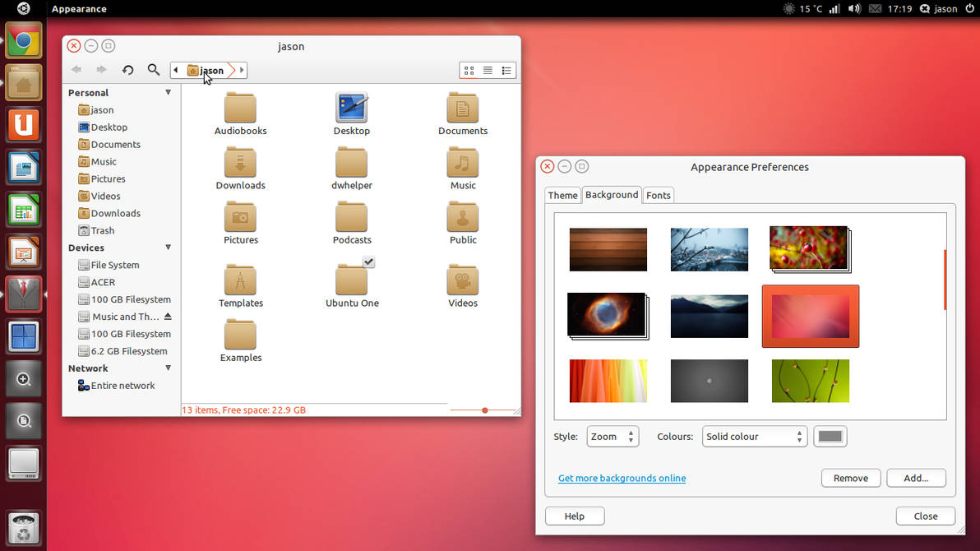Select the nebula wallpaper thumbnail

tap(608, 316)
